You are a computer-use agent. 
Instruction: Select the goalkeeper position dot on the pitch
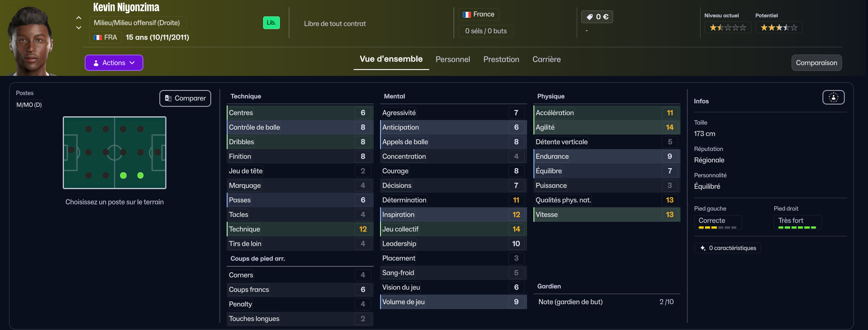(x=71, y=150)
